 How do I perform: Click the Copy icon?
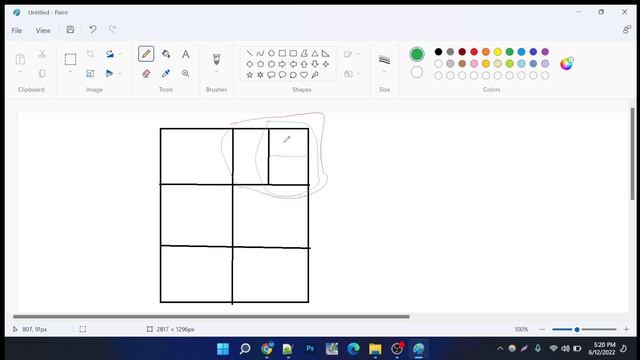pos(42,73)
